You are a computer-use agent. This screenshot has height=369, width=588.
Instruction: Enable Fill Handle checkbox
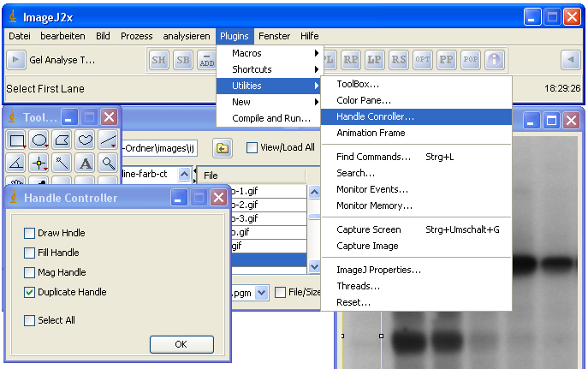pos(29,253)
